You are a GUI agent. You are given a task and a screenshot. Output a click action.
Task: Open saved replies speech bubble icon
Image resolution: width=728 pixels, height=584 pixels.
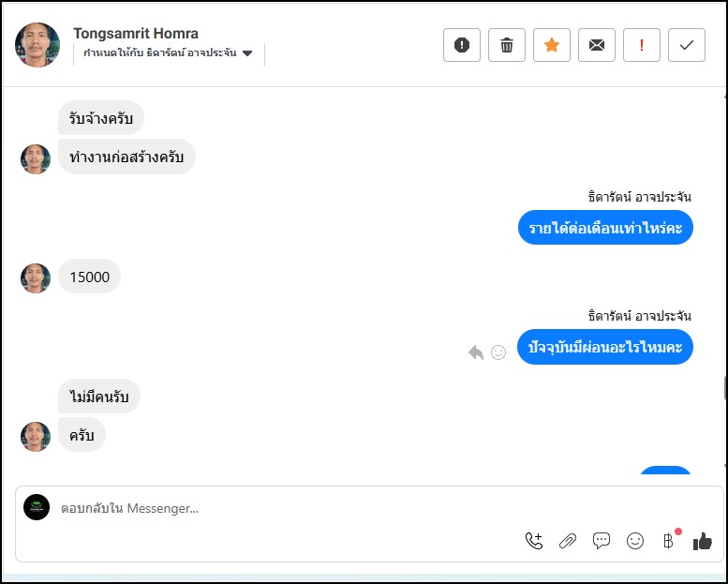(x=602, y=541)
